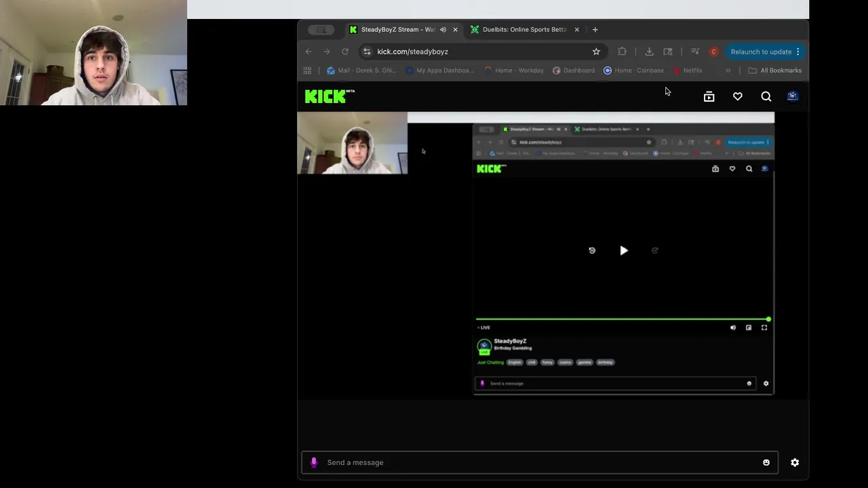The image size is (868, 488).
Task: Open the All Bookmarks folder
Action: click(x=774, y=70)
